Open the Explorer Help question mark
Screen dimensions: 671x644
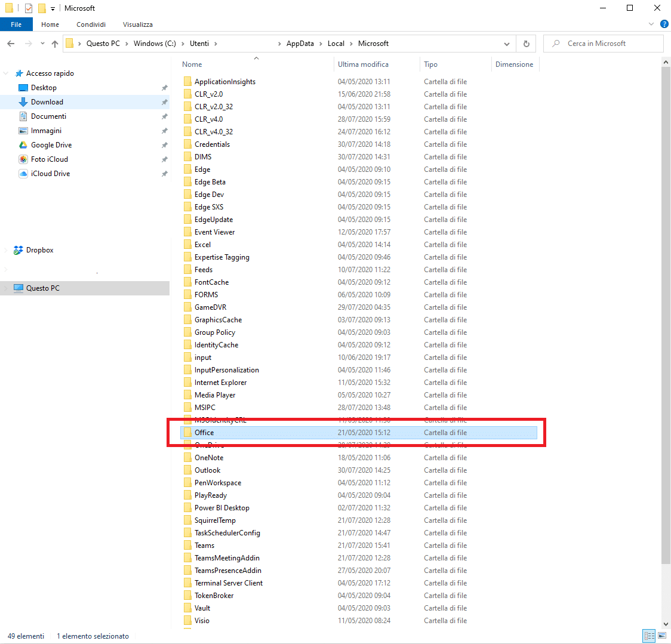click(664, 24)
